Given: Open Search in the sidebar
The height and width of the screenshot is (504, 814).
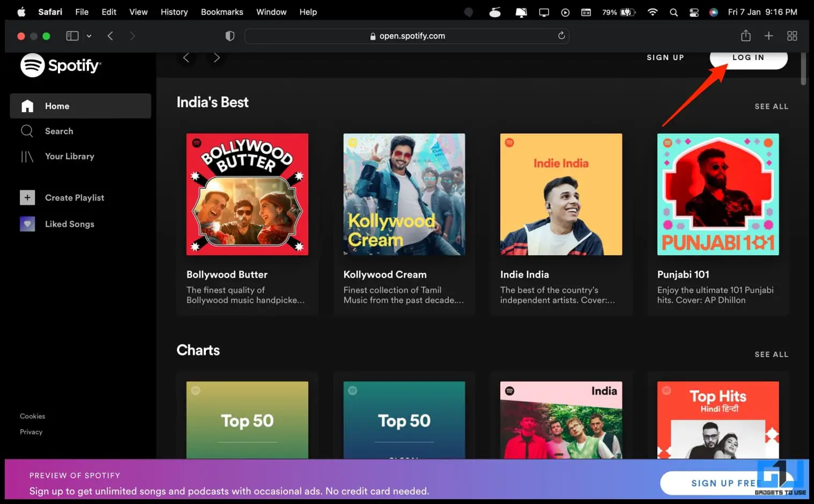Looking at the screenshot, I should [x=47, y=131].
